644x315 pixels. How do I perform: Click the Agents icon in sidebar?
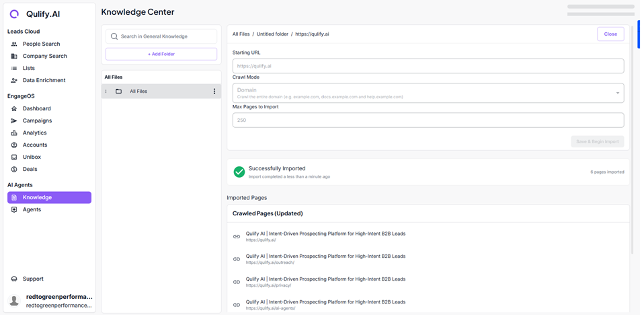point(14,210)
